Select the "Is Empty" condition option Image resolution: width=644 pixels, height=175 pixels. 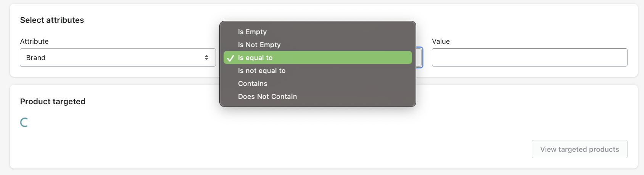[x=252, y=32]
